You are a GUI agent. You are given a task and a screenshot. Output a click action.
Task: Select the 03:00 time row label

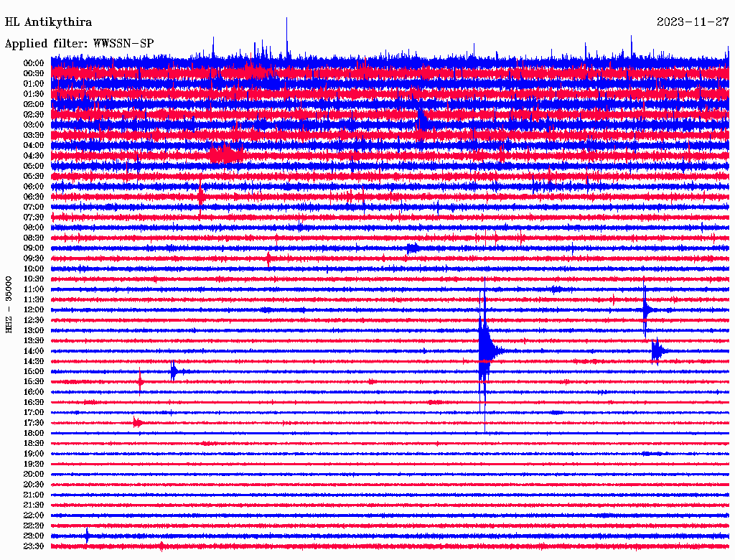(x=34, y=125)
